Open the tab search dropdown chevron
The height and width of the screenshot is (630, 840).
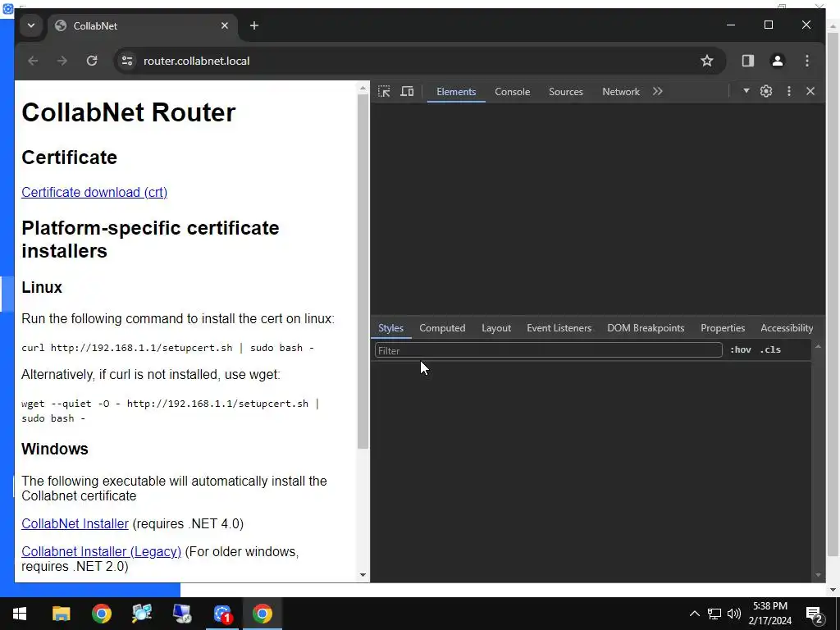31,25
